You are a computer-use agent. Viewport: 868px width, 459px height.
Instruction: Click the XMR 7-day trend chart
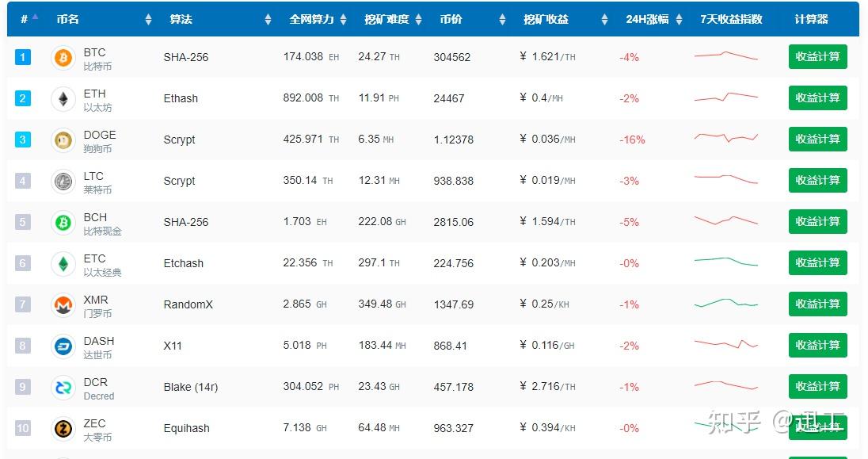pyautogui.click(x=725, y=304)
